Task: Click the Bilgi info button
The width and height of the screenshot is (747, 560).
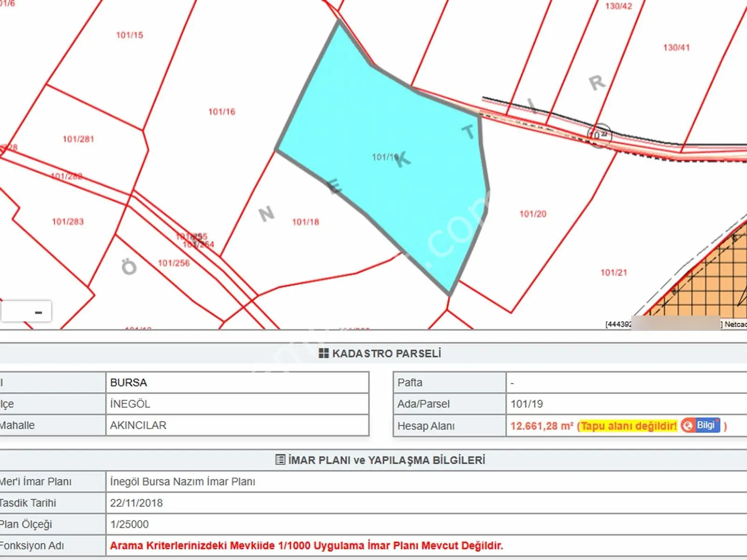Action: click(x=700, y=425)
